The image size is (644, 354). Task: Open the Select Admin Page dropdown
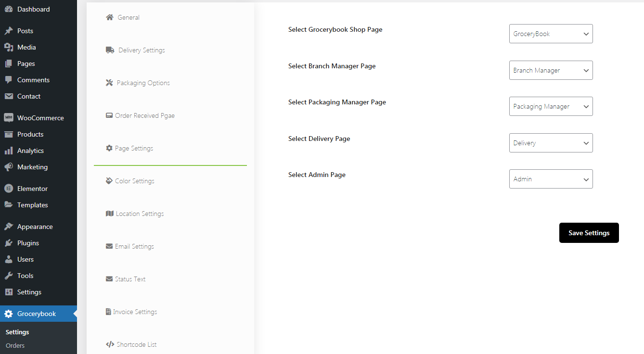551,179
